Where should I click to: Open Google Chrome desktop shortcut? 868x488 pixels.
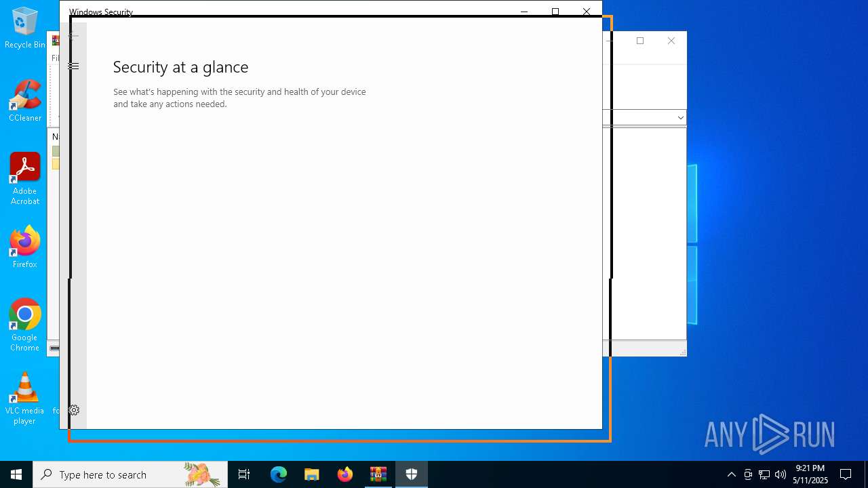[25, 325]
